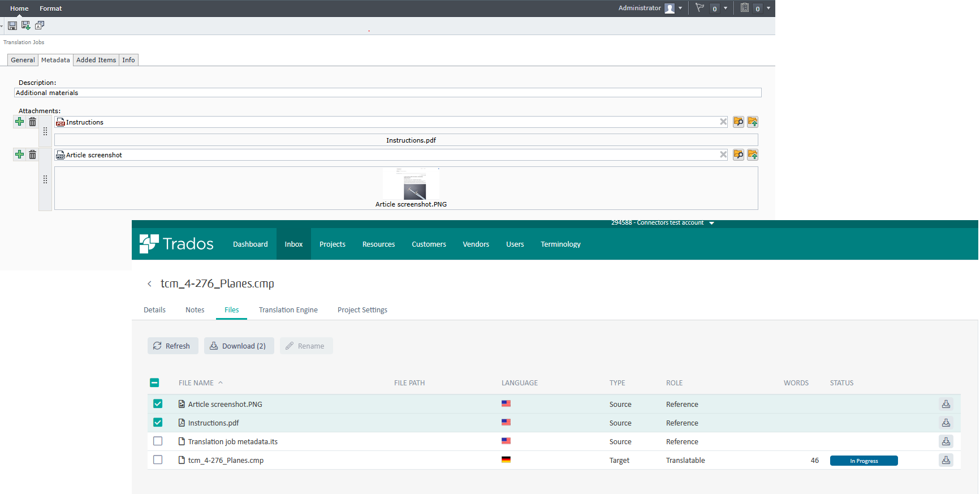
Task: Add a new attachment above Instructions
Action: (20, 122)
